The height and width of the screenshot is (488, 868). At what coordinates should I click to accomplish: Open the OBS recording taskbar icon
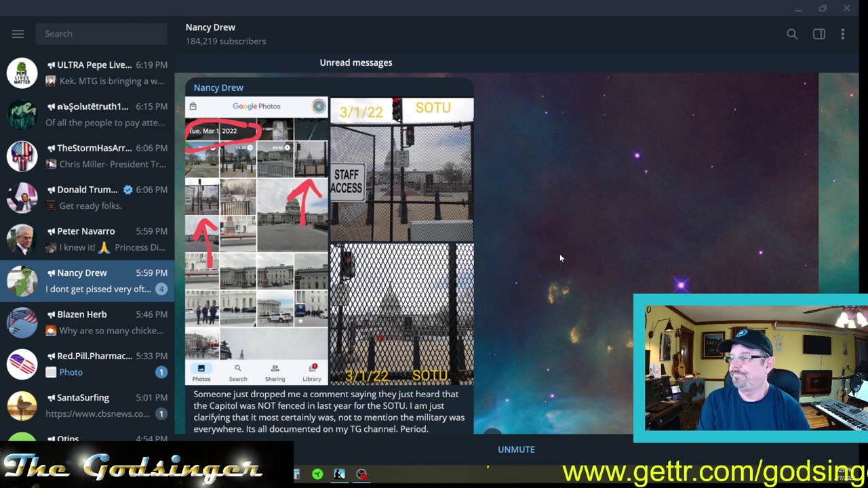pyautogui.click(x=361, y=474)
